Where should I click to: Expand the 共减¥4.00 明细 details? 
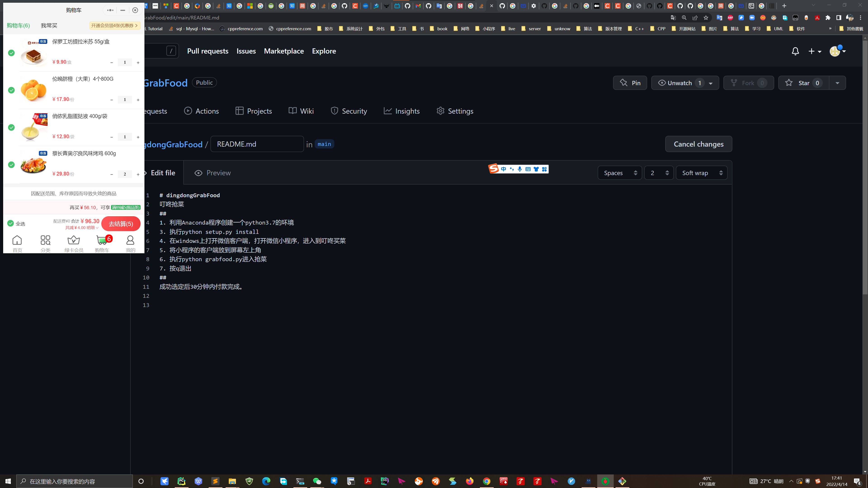[x=82, y=228]
